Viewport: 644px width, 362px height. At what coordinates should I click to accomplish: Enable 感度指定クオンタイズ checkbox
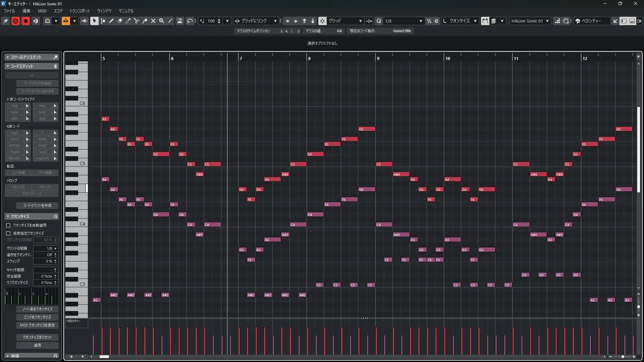(8, 233)
